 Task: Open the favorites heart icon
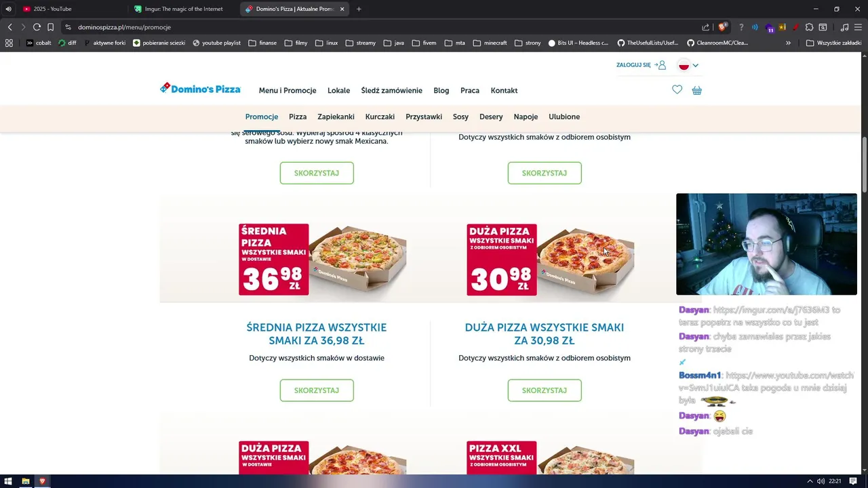click(x=677, y=89)
